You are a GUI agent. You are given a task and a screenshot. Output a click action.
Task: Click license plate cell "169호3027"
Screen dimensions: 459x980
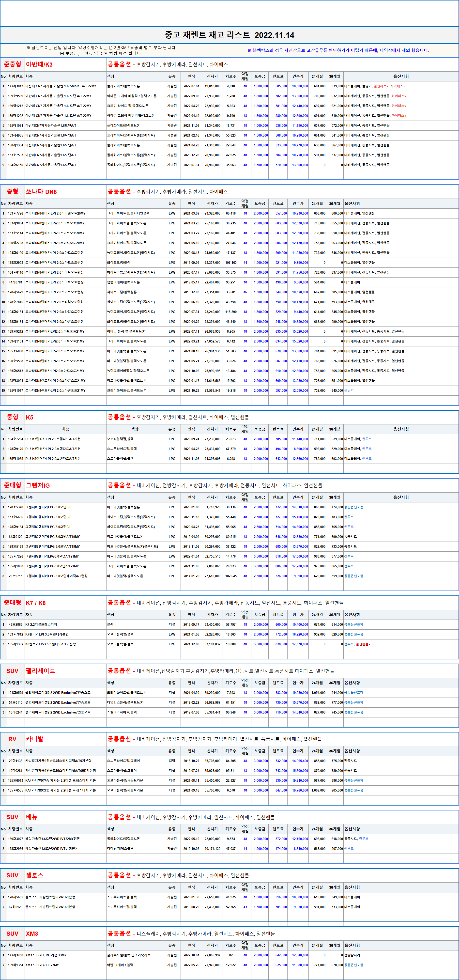pos(15,839)
